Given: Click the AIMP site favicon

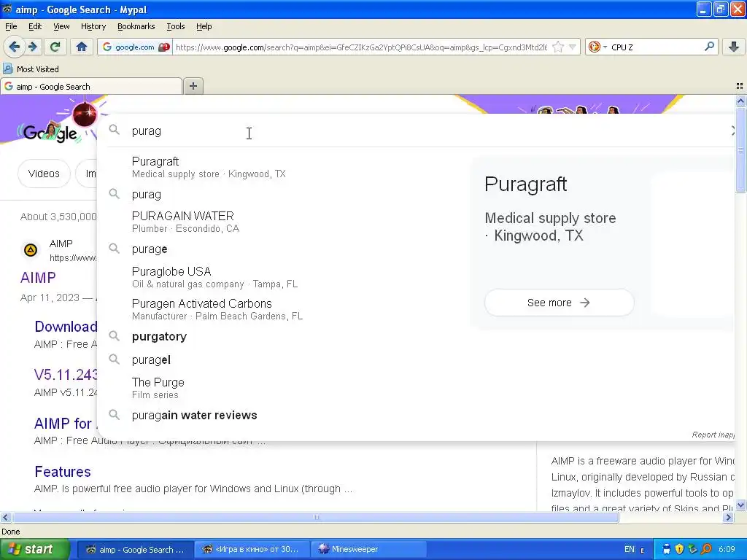Looking at the screenshot, I should coord(31,250).
